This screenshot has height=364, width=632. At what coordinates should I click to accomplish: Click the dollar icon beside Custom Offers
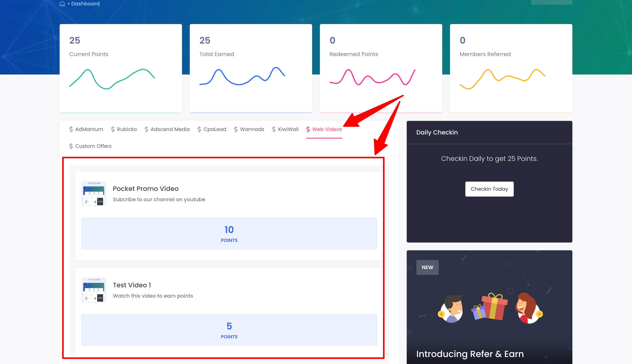coord(71,146)
